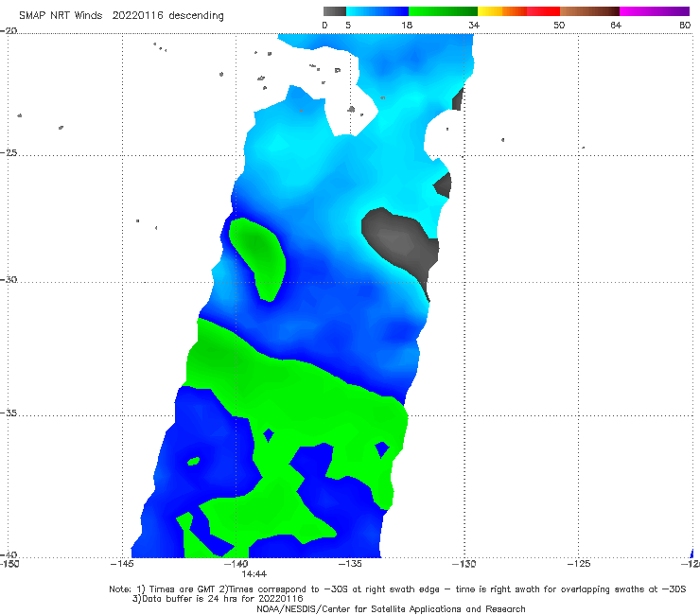700x615 pixels.
Task: Click the swath time stamp '14:44'
Action: pyautogui.click(x=254, y=574)
